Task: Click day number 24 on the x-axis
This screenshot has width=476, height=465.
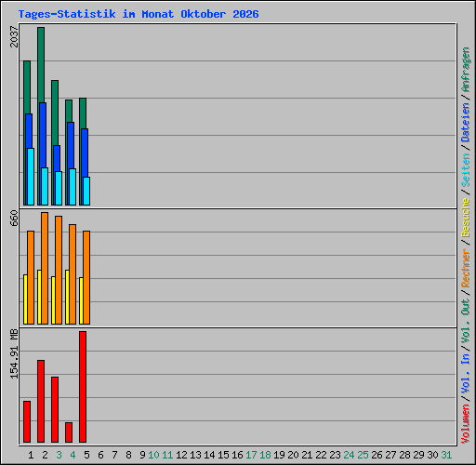Action: [x=349, y=455]
